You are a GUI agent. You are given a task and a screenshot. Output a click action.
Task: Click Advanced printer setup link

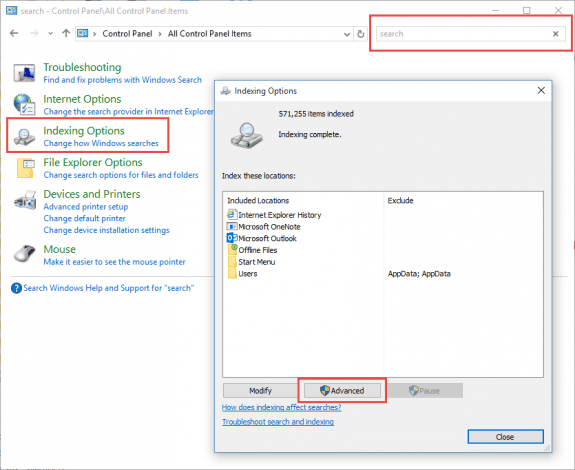tap(85, 207)
